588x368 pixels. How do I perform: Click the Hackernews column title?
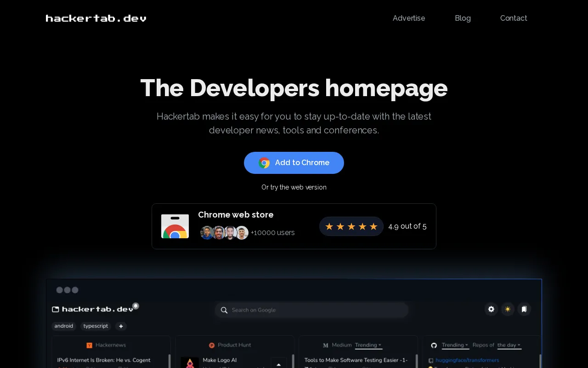111,345
